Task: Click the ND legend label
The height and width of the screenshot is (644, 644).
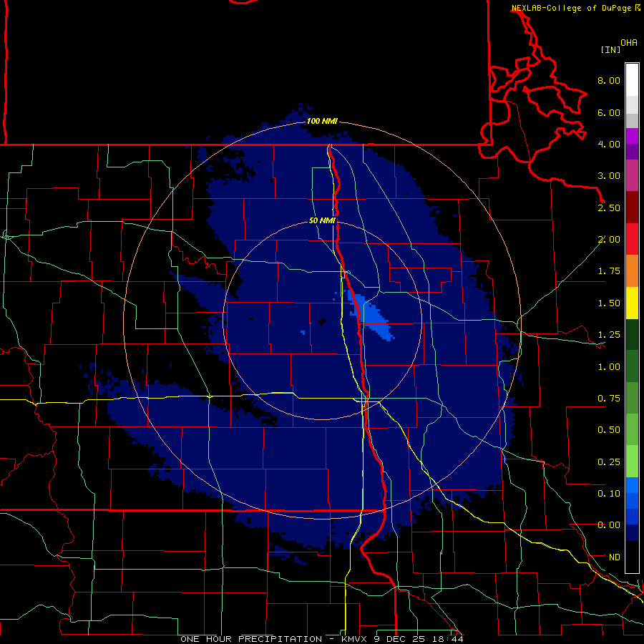Action: 615,557
